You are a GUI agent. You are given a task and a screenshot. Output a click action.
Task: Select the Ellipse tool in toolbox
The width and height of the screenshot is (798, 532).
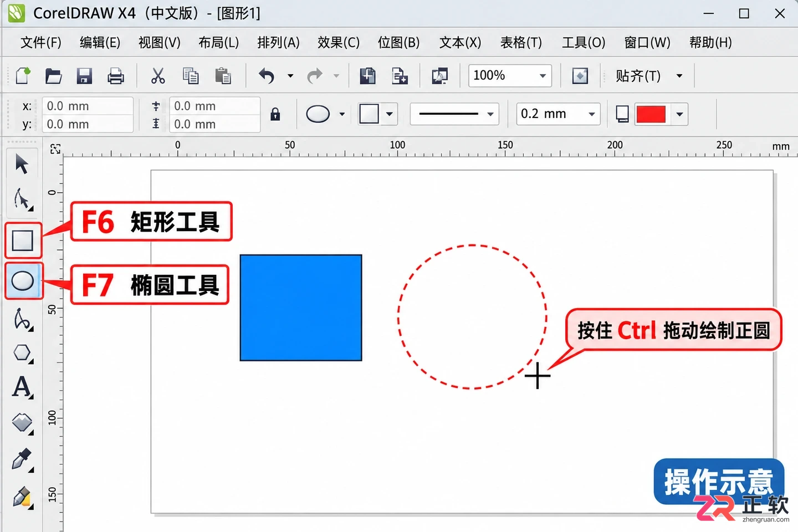(x=23, y=280)
